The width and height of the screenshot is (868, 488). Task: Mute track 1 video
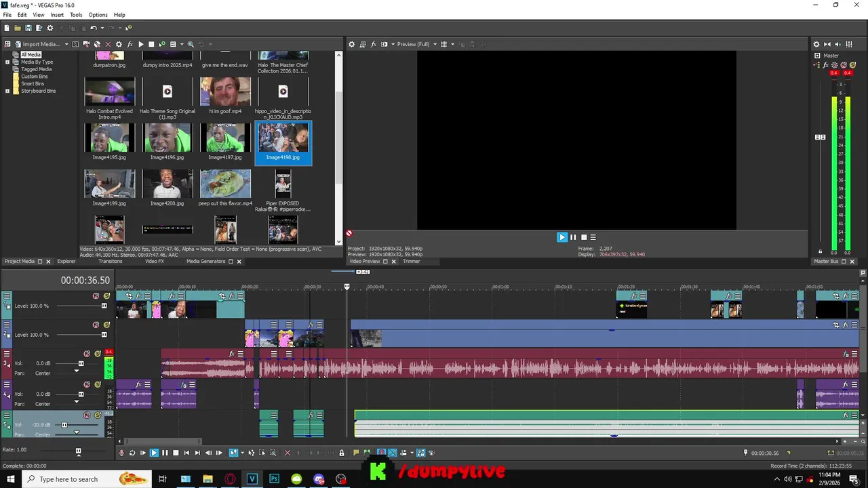96,296
